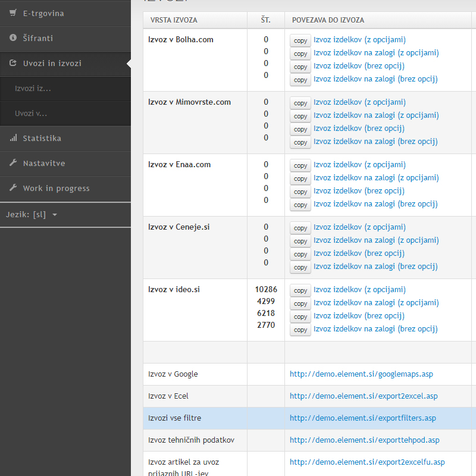Click the wrench icon beside Nastavitve

[x=13, y=162]
